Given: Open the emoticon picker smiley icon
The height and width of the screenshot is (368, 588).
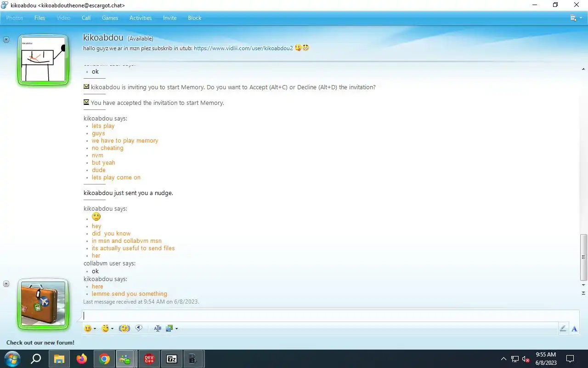Looking at the screenshot, I should tap(87, 328).
